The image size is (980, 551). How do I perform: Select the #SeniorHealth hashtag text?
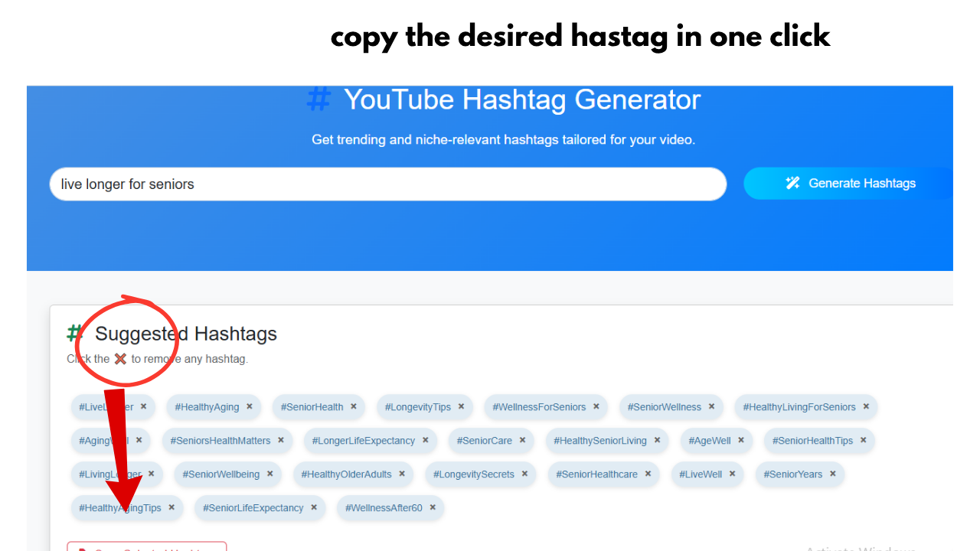[312, 407]
